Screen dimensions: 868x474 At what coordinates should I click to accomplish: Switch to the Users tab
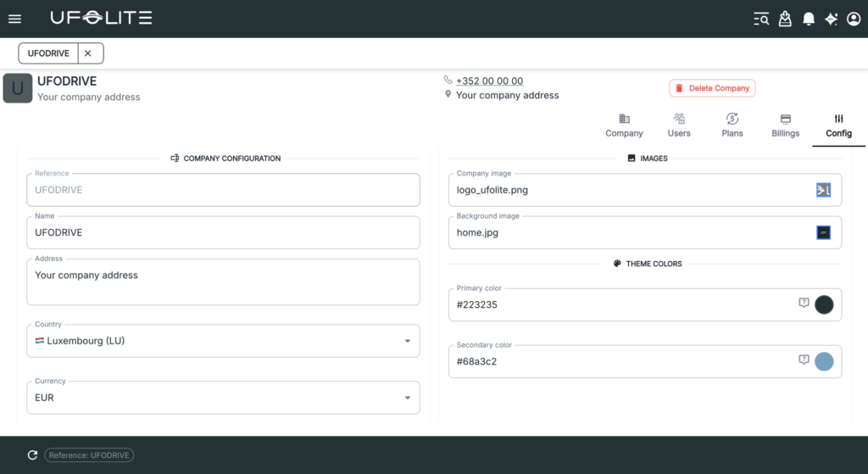(x=679, y=125)
